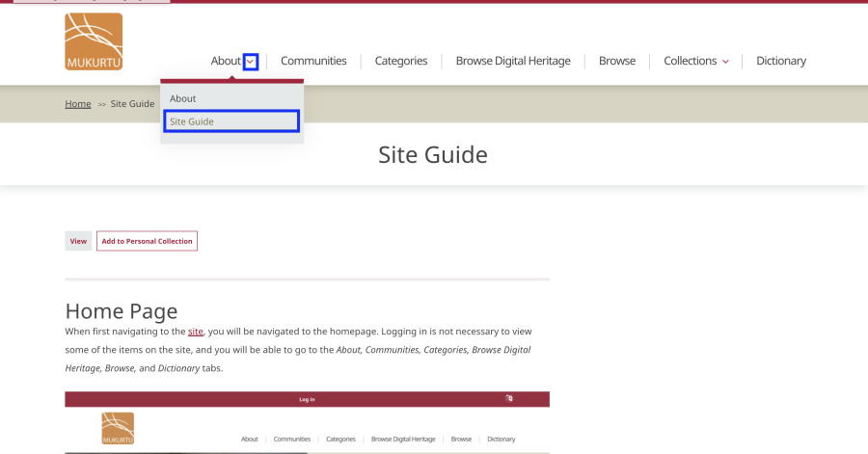This screenshot has height=454, width=868.
Task: Open the Collections navigation item
Action: [690, 61]
